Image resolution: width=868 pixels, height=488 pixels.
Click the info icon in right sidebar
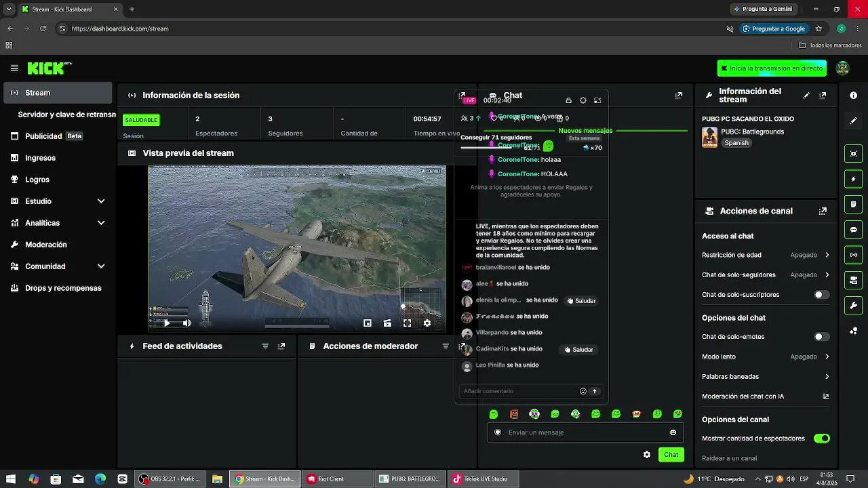coord(853,96)
